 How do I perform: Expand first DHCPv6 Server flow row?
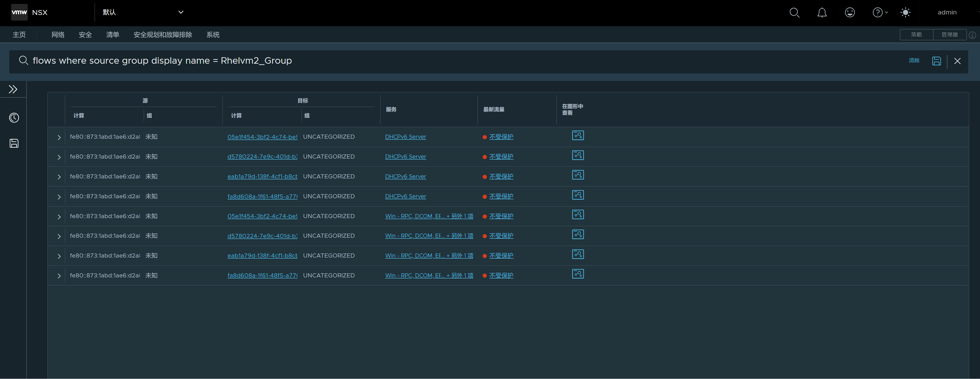[59, 137]
